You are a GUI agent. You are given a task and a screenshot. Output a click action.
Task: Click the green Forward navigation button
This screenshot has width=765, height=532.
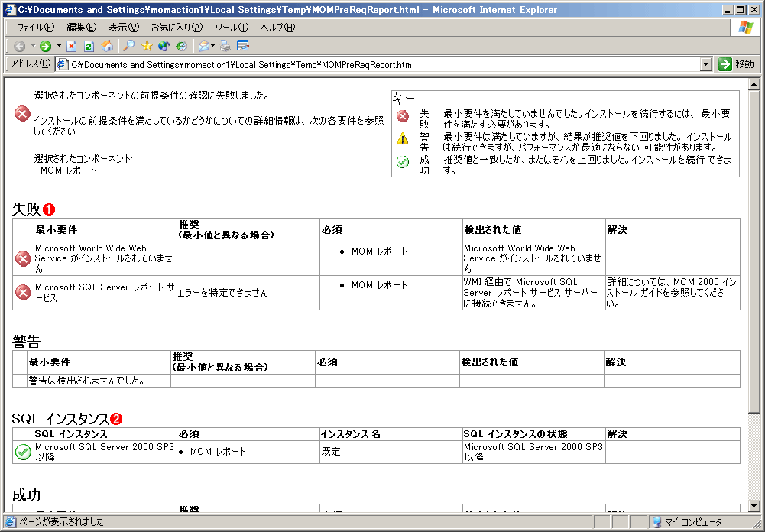45,47
